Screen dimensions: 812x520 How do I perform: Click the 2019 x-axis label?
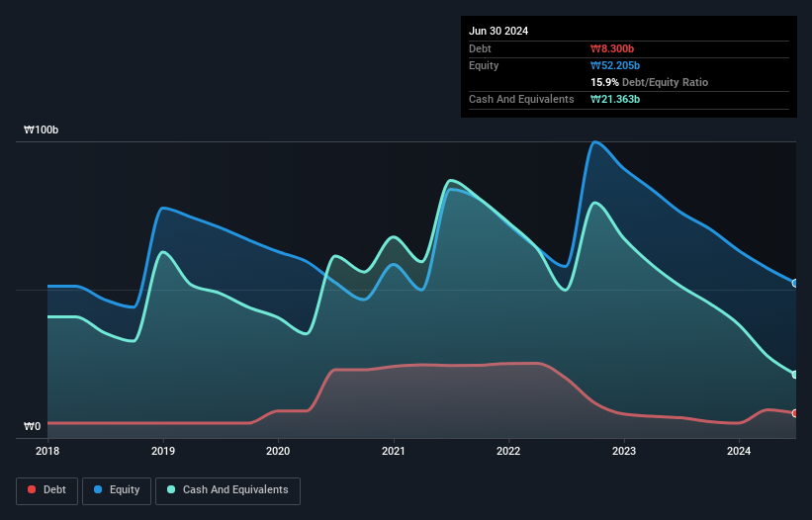163,451
